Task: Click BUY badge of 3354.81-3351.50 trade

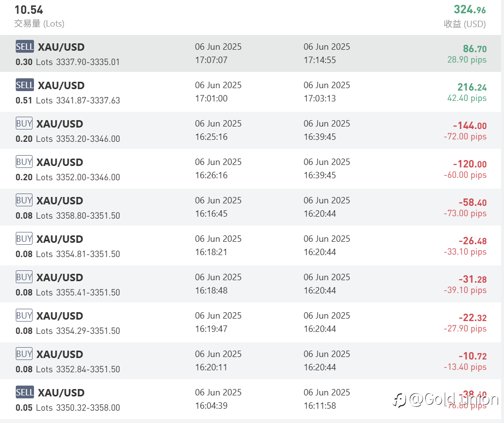Action: pyautogui.click(x=24, y=239)
